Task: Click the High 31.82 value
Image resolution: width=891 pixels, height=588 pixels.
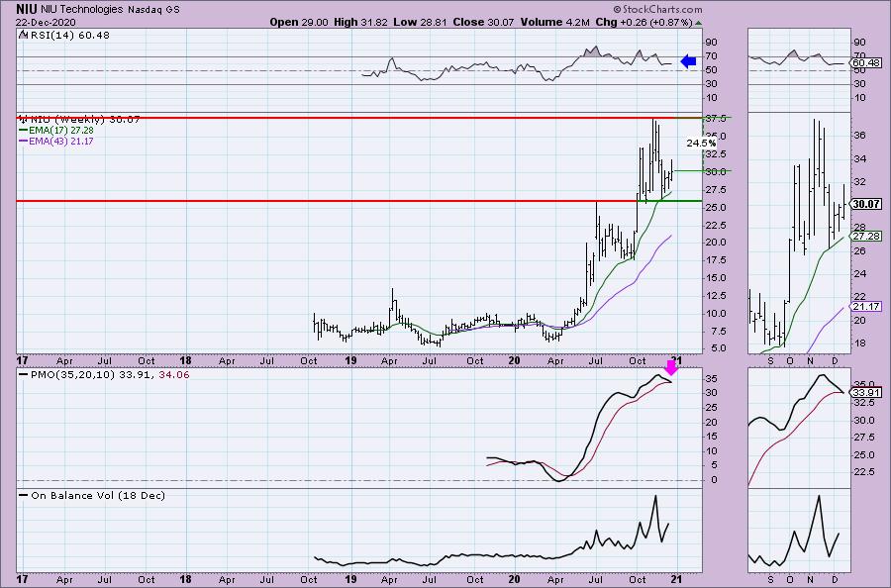Action: point(360,22)
